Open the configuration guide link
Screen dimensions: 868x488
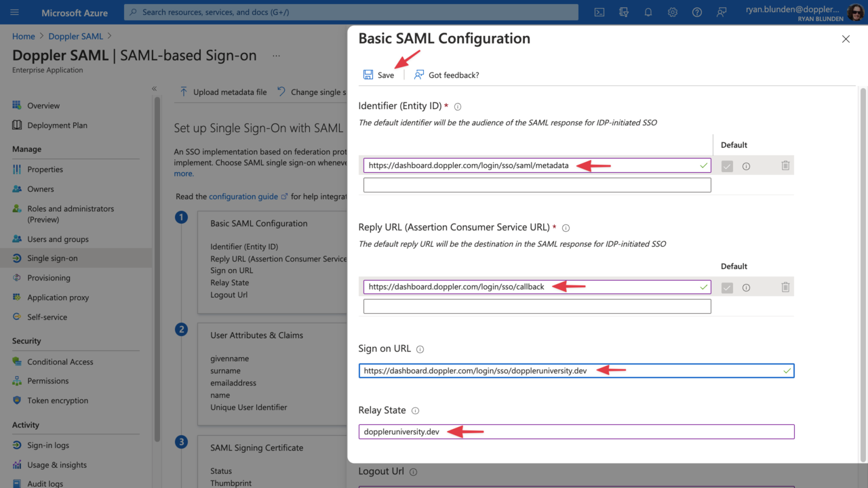(243, 197)
